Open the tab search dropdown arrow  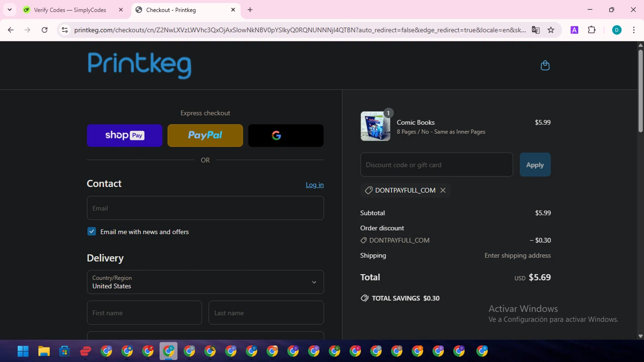pos(9,9)
